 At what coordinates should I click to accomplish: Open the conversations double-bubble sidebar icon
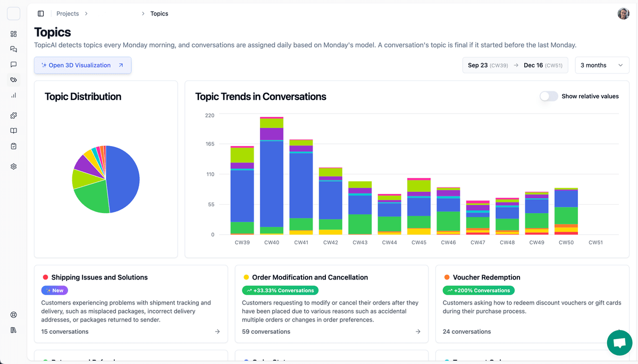click(x=14, y=49)
